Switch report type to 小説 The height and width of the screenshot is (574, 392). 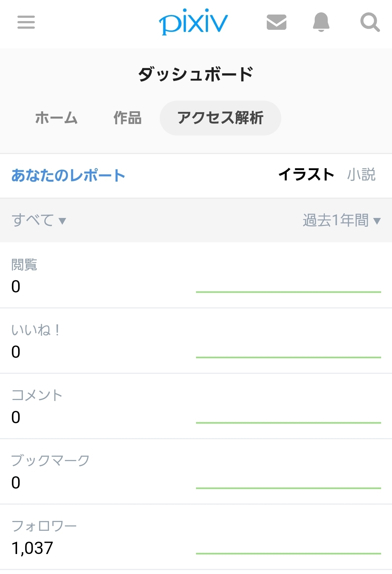point(361,174)
